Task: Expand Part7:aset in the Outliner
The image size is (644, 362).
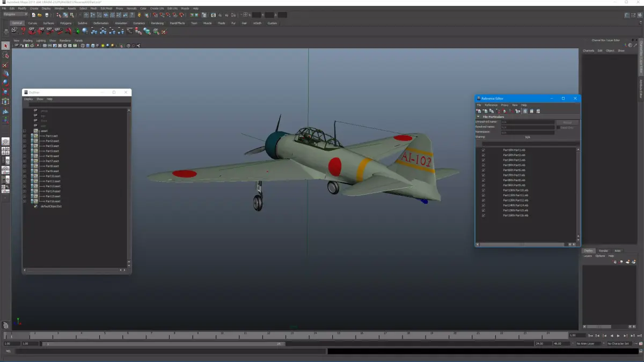Action: click(25, 161)
